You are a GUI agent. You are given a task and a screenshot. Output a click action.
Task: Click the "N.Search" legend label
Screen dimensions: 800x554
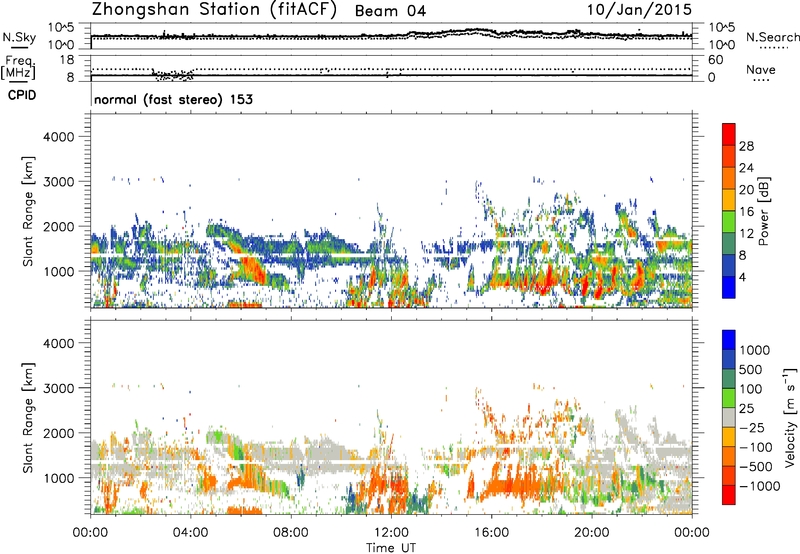click(x=772, y=37)
